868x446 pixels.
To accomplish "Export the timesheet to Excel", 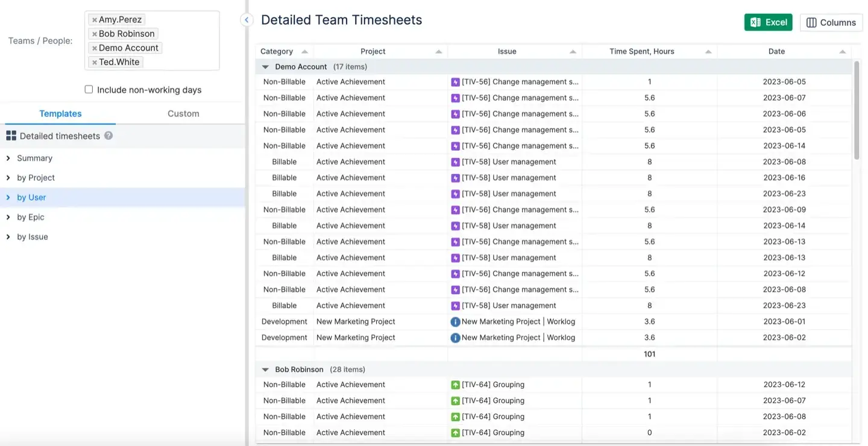I will (x=768, y=22).
